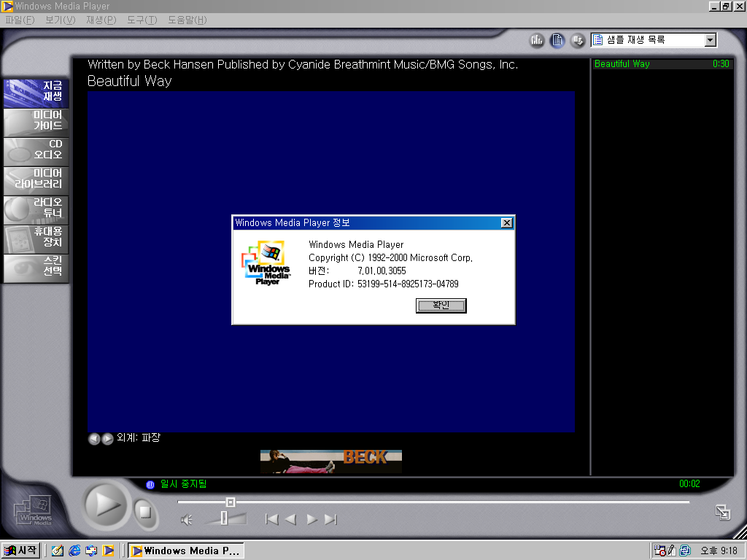Click Show Desktop quick launch icon
The image size is (747, 560).
coord(58,551)
